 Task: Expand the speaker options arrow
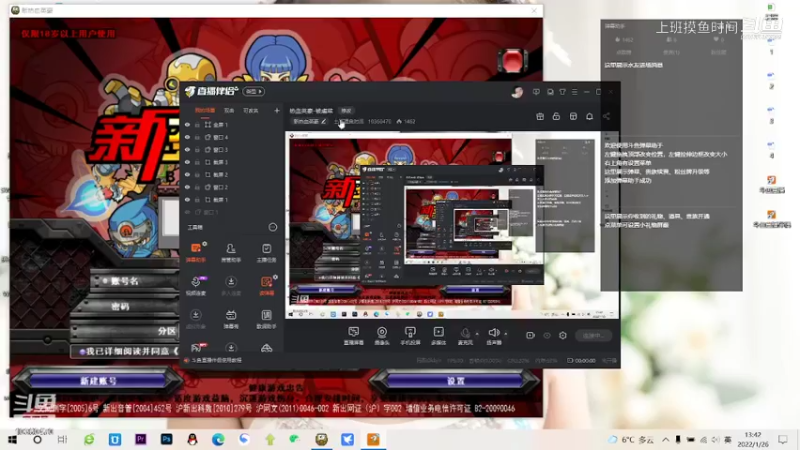tap(506, 334)
